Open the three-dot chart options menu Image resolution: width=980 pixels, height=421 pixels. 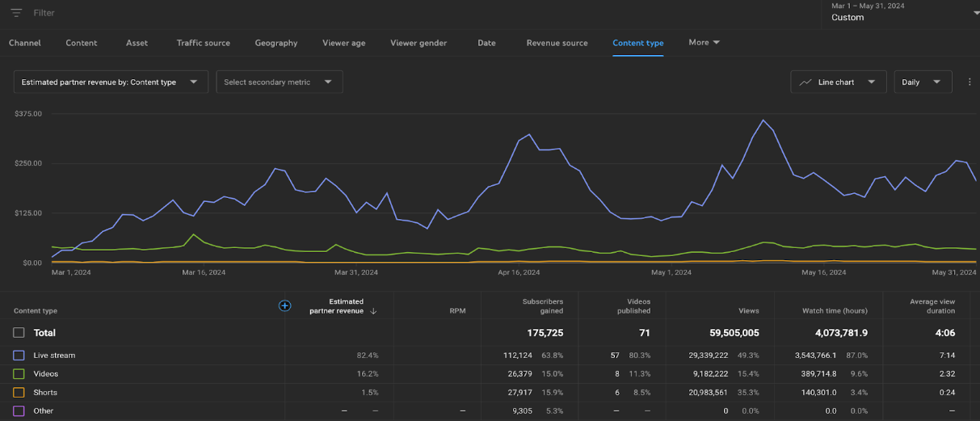[969, 82]
